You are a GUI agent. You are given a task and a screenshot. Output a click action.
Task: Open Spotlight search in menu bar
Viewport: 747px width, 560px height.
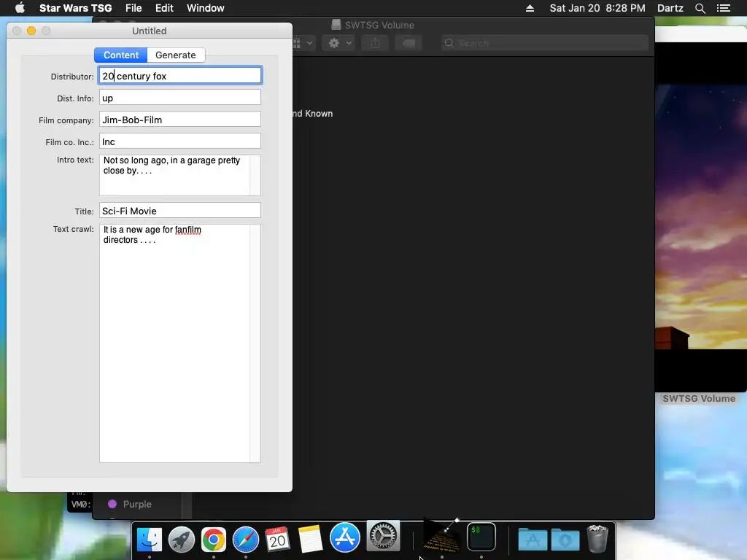700,8
